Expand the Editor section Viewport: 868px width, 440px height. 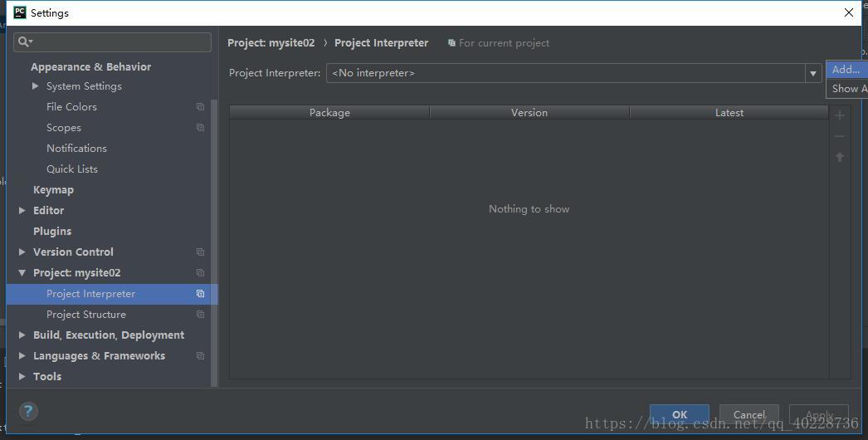point(22,210)
